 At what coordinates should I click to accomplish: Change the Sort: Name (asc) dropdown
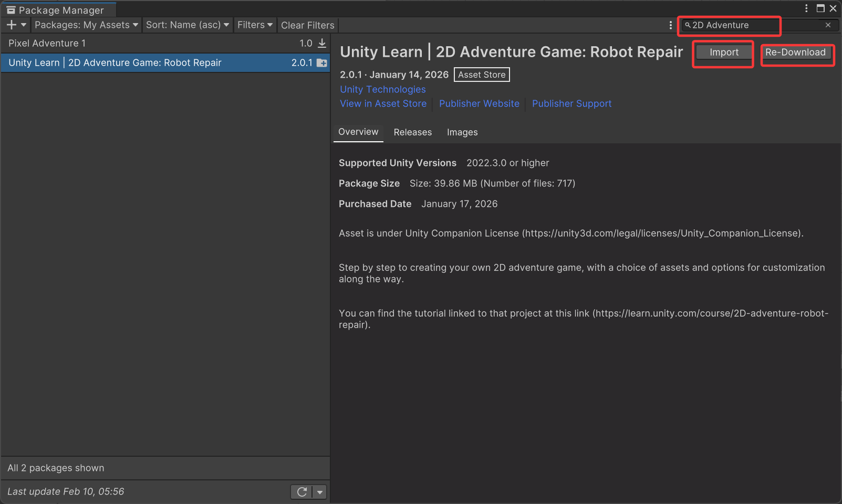(x=188, y=25)
